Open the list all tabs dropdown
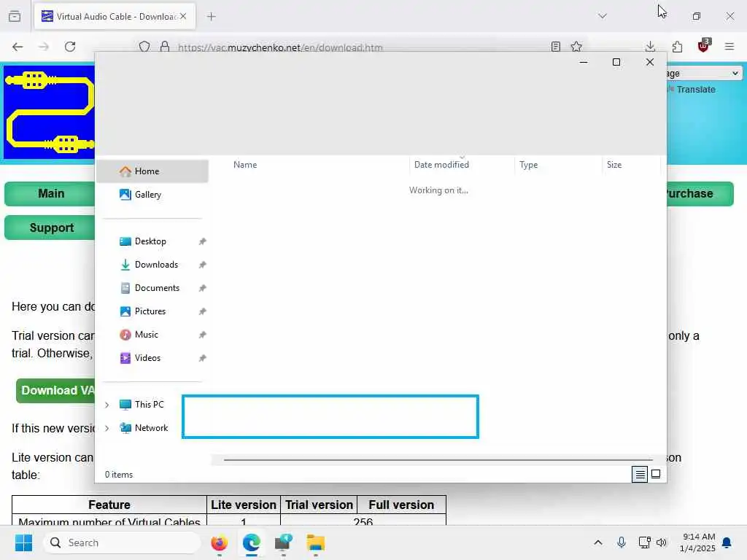The height and width of the screenshot is (560, 747). pos(603,16)
